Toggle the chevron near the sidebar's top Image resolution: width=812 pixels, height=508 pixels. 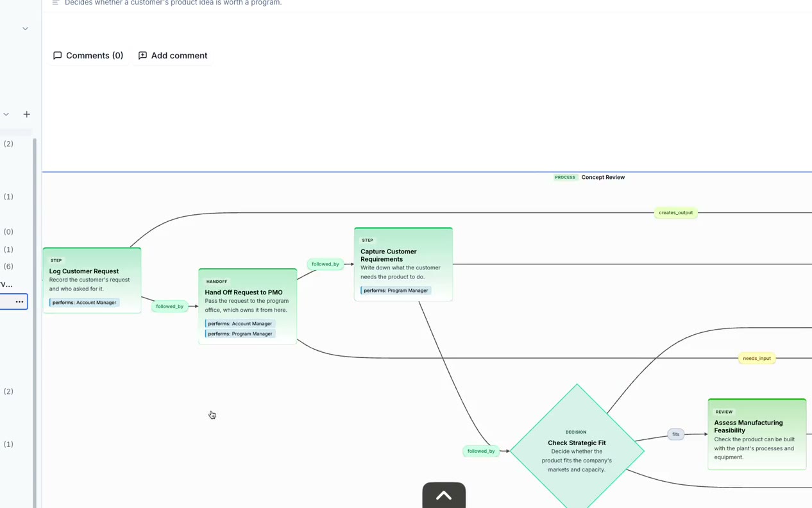25,29
